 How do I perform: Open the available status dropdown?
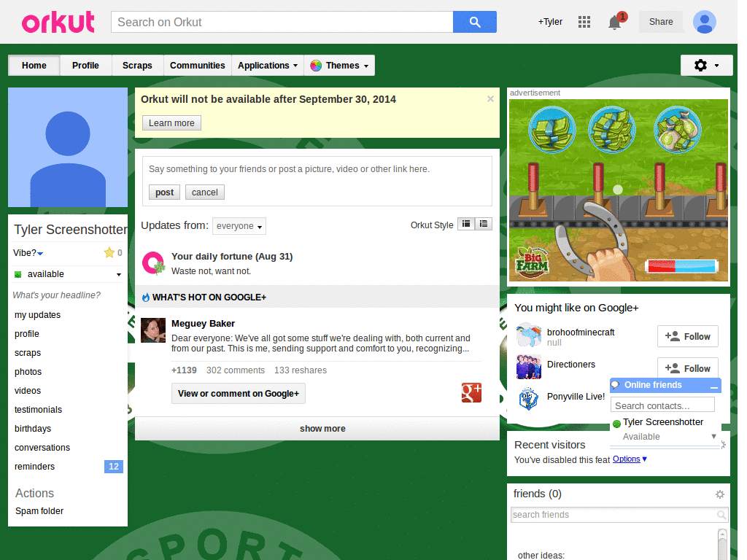tap(119, 274)
